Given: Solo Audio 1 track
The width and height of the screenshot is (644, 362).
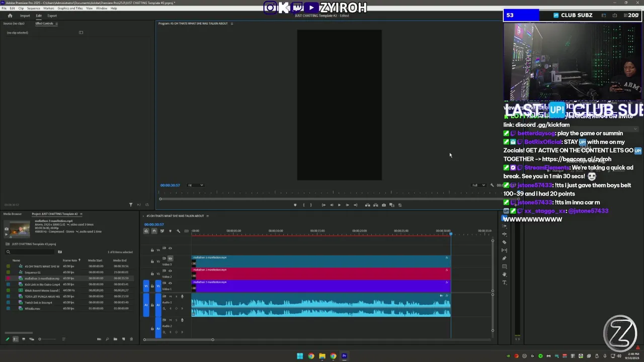Looking at the screenshot, I should (x=176, y=297).
